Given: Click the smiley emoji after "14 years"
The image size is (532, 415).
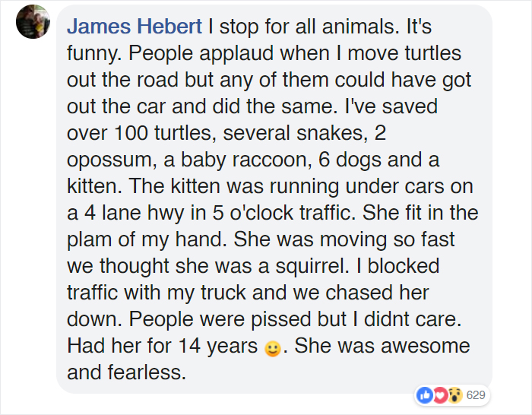Looking at the screenshot, I should coord(272,348).
